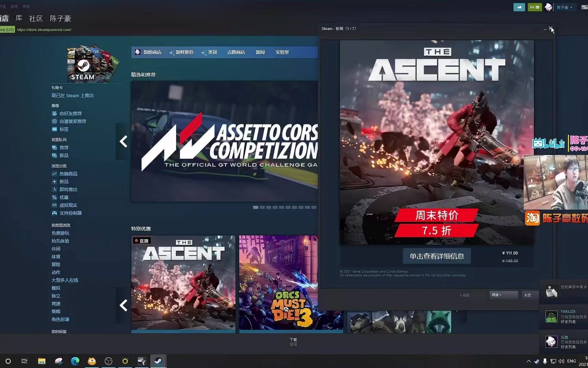This screenshot has height=368, width=588.
Task: Click 继续 to view next news item
Action: point(504,295)
